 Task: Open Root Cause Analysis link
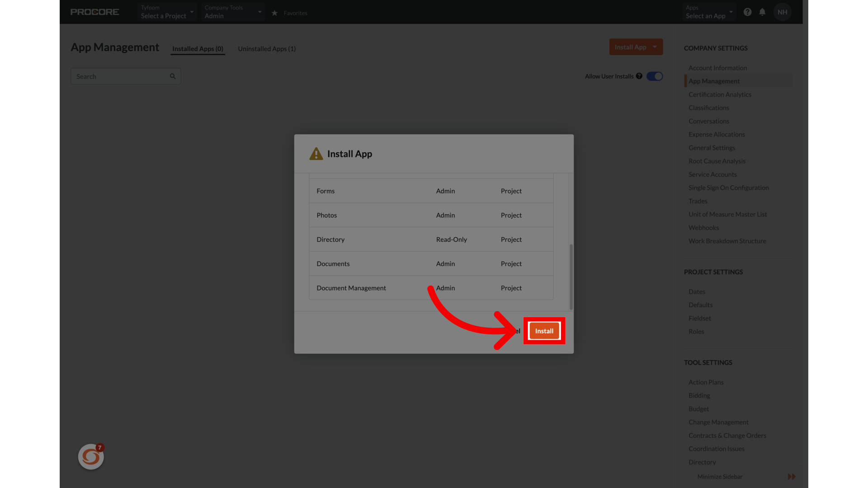pyautogui.click(x=717, y=161)
